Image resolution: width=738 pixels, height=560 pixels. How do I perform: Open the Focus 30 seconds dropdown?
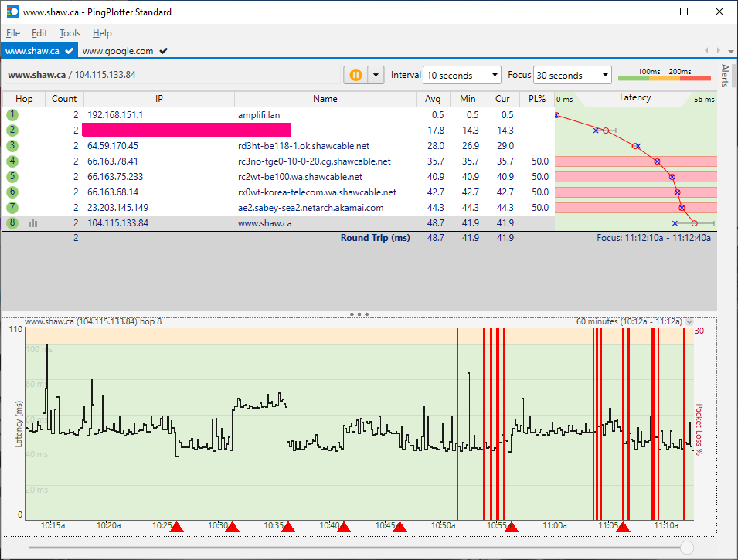pyautogui.click(x=572, y=75)
